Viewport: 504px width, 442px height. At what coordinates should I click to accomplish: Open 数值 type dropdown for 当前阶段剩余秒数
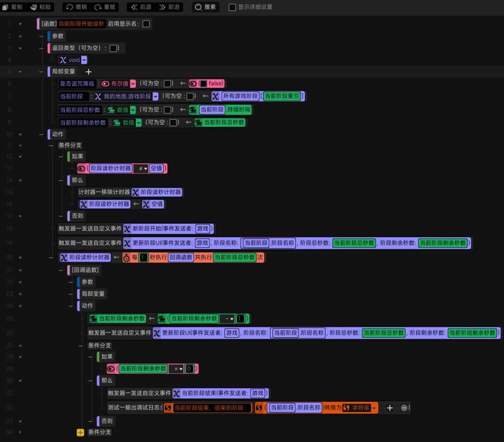pyautogui.click(x=139, y=122)
